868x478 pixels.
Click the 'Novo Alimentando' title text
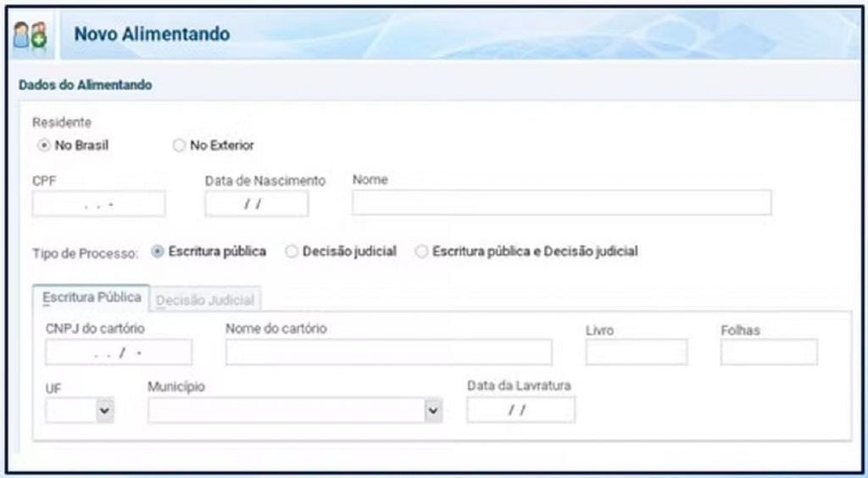(153, 34)
